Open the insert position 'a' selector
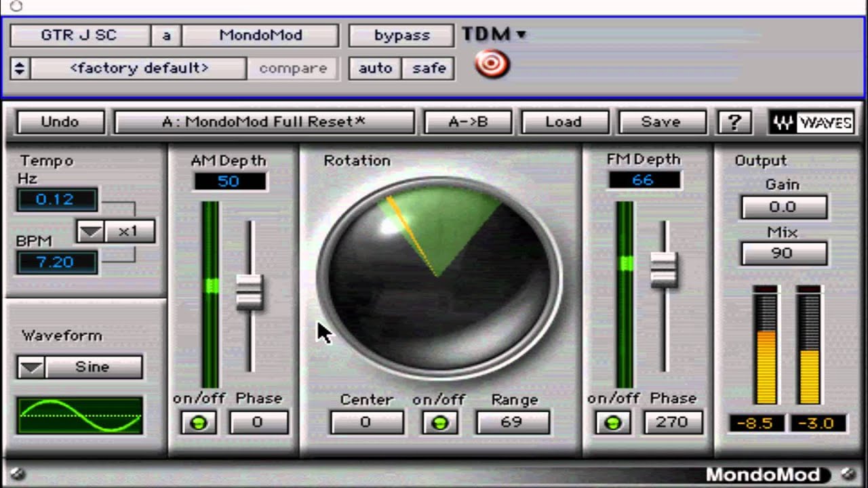 click(x=166, y=35)
